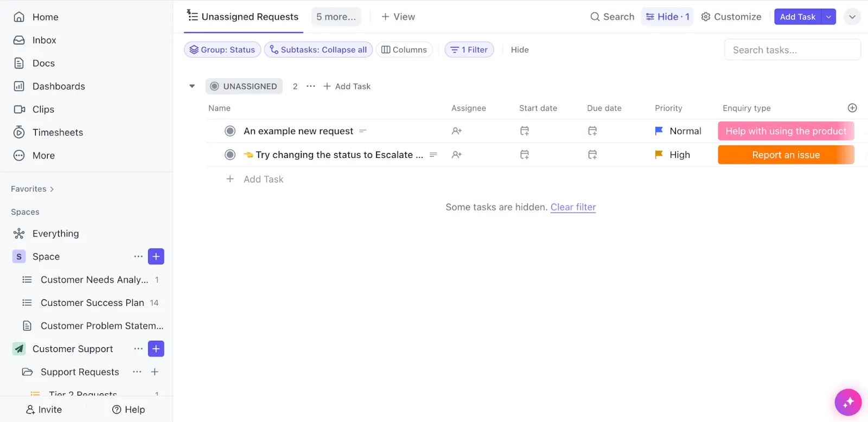This screenshot has height=422, width=868.
Task: Expand Favorites section
Action: pos(33,189)
